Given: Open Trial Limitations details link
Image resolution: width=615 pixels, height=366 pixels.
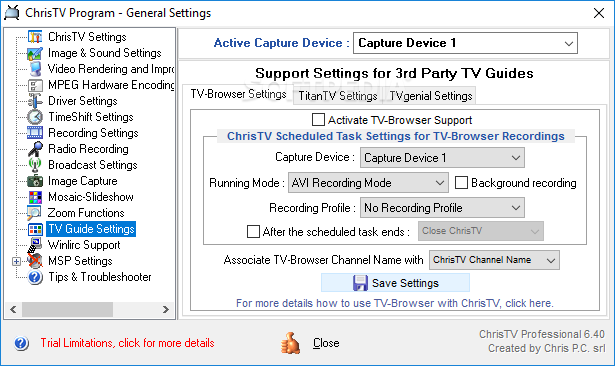Looking at the screenshot, I should (x=127, y=343).
